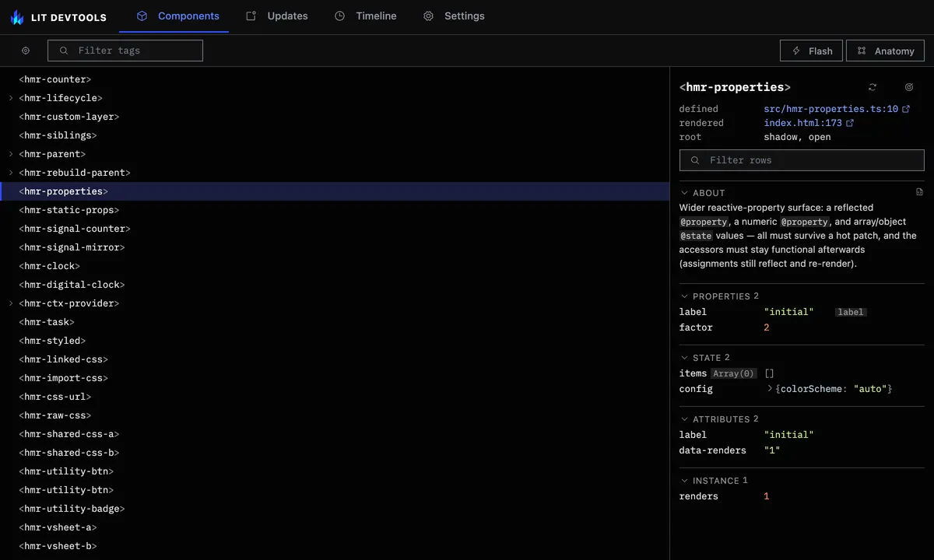Click the target icon in hmr-properties header
This screenshot has height=560, width=934.
tap(909, 87)
